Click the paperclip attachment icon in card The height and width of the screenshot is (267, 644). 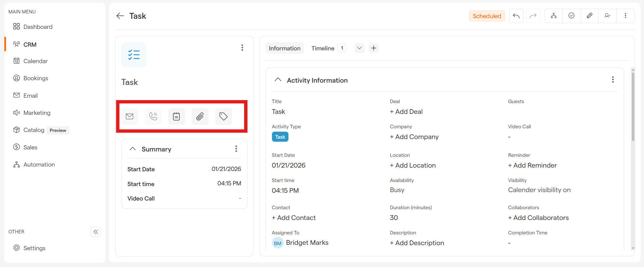pos(200,117)
